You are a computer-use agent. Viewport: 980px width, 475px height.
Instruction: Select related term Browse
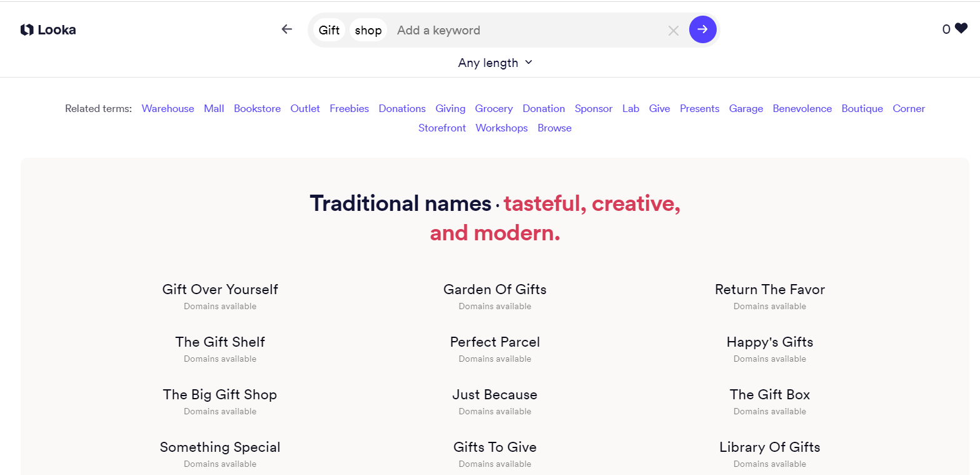click(555, 128)
